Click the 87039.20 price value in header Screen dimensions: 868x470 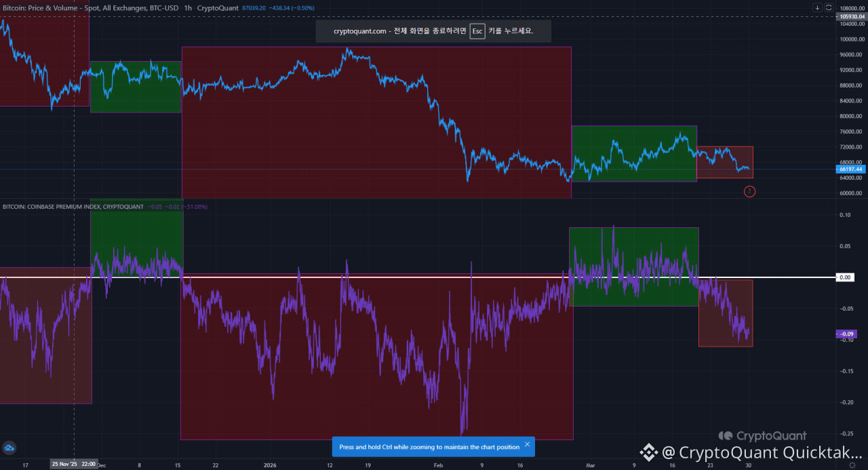click(252, 7)
